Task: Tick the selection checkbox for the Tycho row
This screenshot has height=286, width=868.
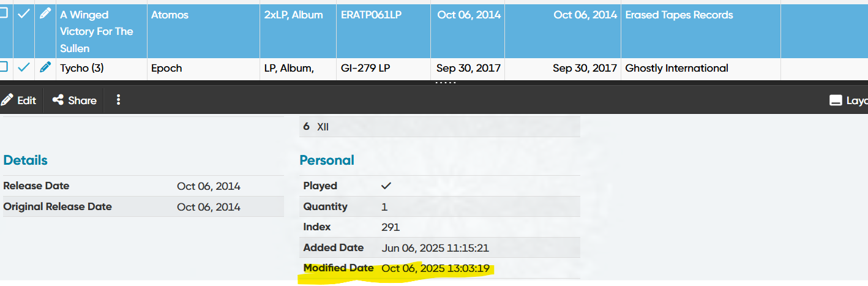Action: [4, 67]
